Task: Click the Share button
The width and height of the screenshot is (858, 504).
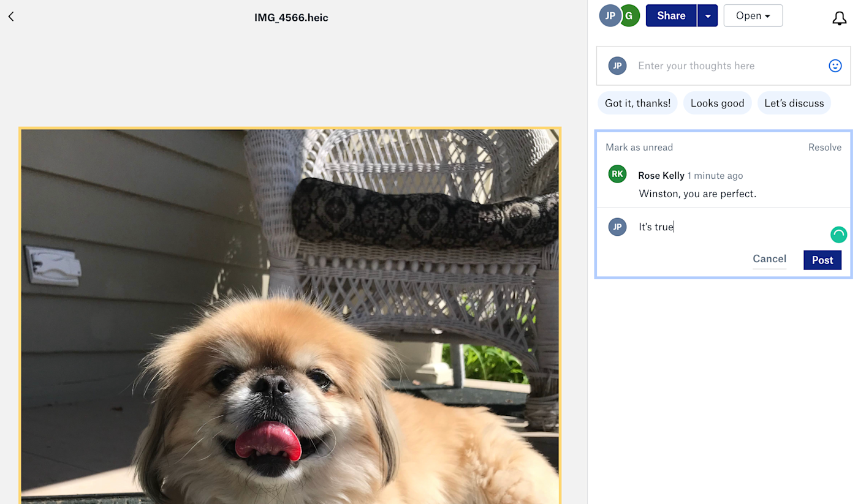Action: pyautogui.click(x=671, y=16)
